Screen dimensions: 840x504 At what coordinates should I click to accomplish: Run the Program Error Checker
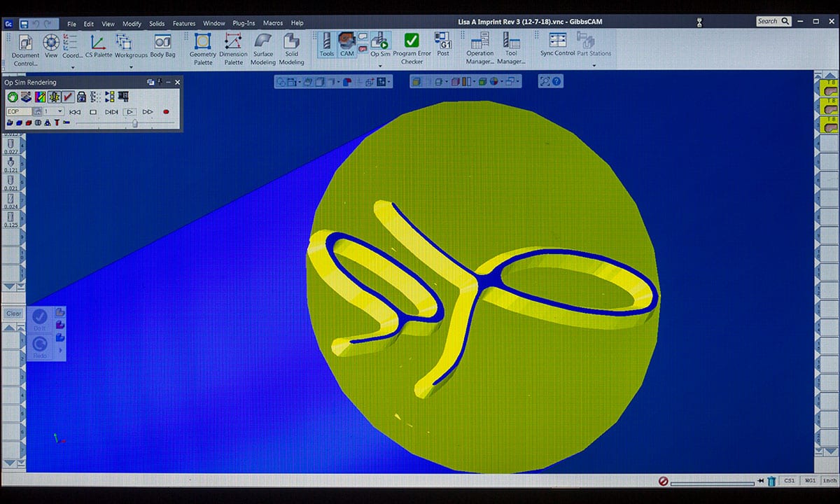pos(412,49)
